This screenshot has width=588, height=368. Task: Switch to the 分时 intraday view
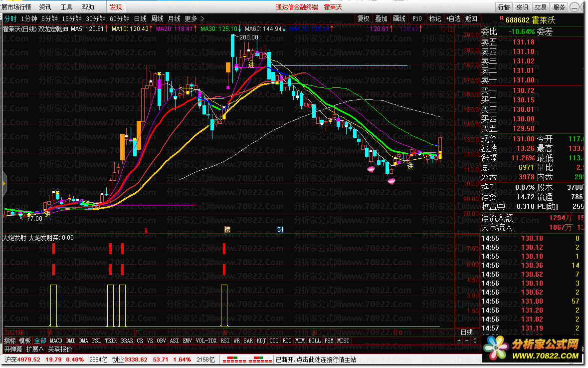click(x=10, y=19)
